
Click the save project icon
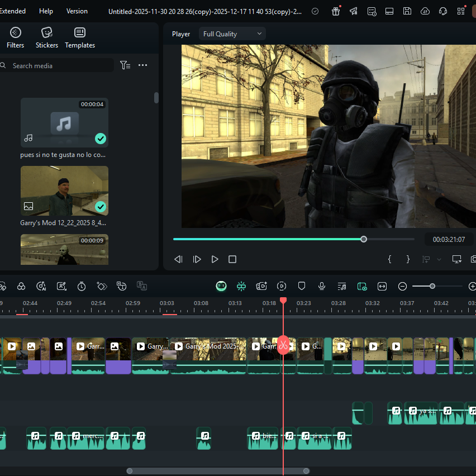(x=407, y=11)
